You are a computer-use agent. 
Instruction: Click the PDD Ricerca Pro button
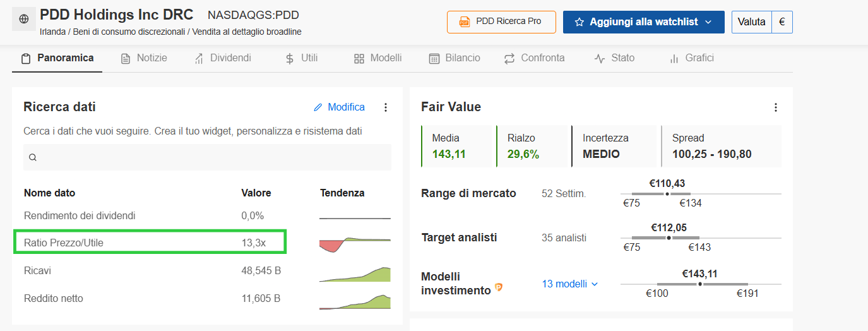501,21
